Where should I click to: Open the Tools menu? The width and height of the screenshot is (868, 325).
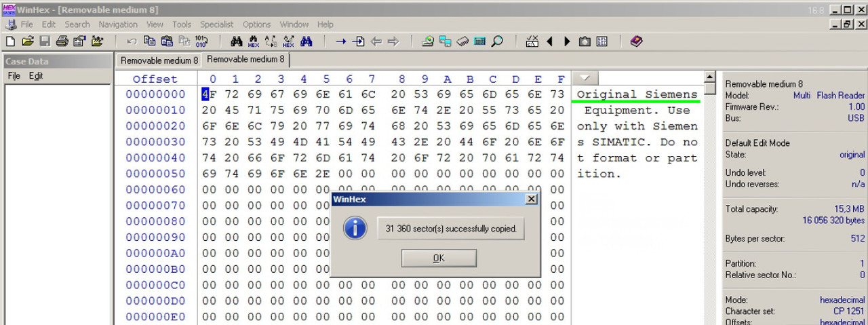point(182,24)
